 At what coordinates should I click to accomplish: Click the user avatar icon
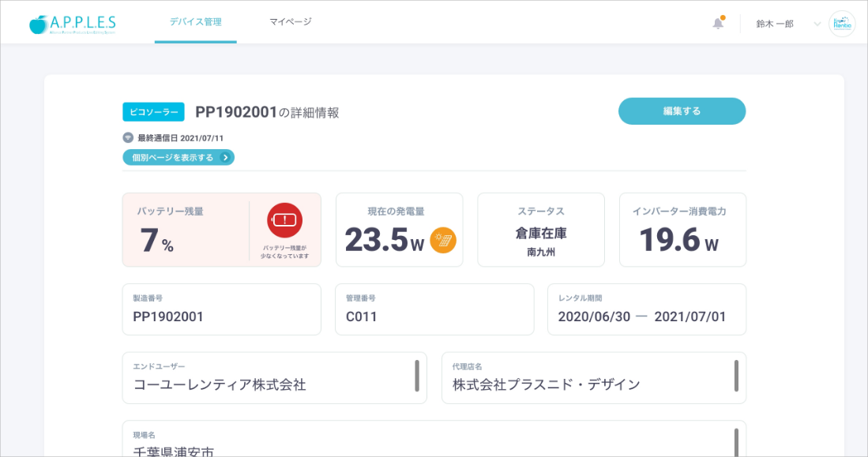coord(842,24)
